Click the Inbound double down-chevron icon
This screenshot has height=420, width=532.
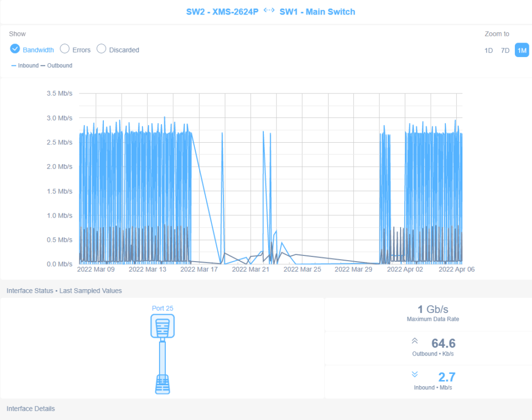(x=415, y=374)
